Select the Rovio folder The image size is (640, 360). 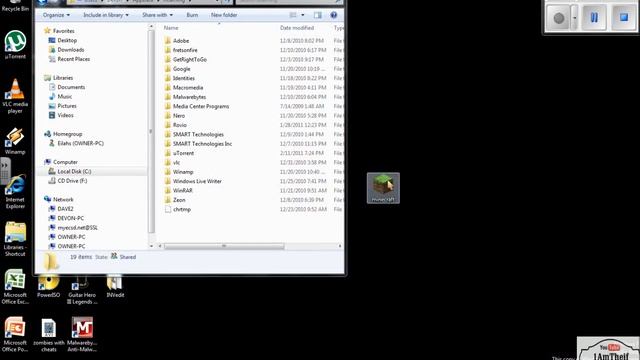click(180, 125)
